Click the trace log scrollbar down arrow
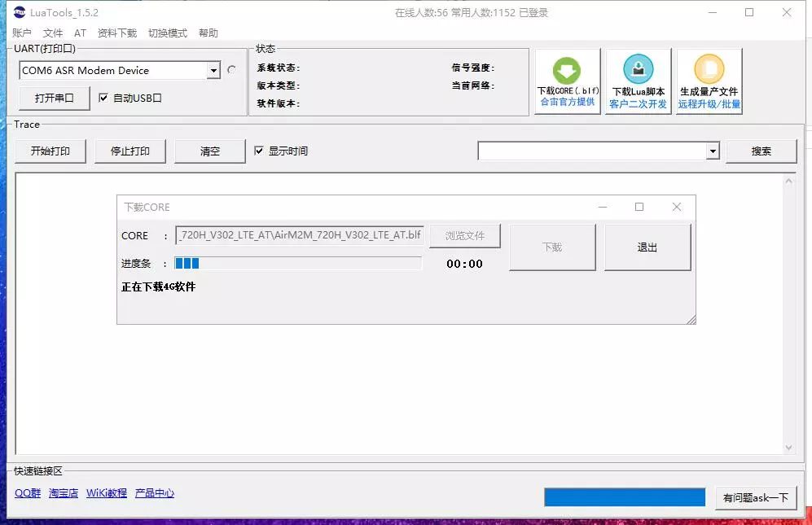812x525 pixels. click(788, 448)
